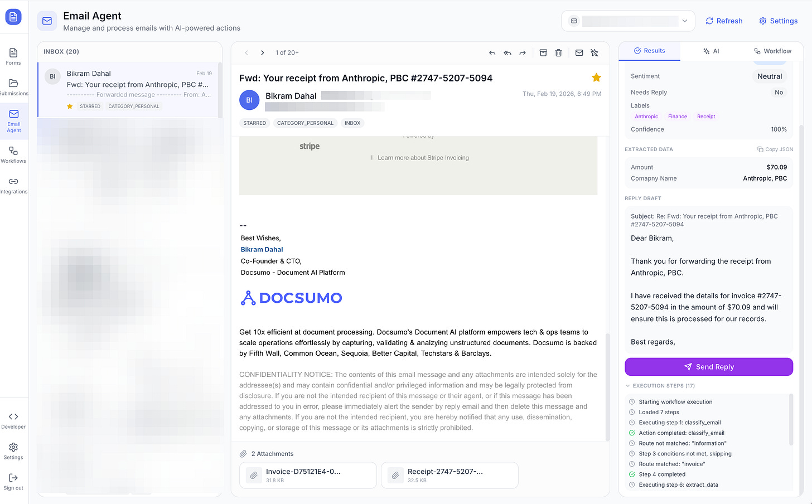Open Developer section in the sidebar

tap(13, 421)
